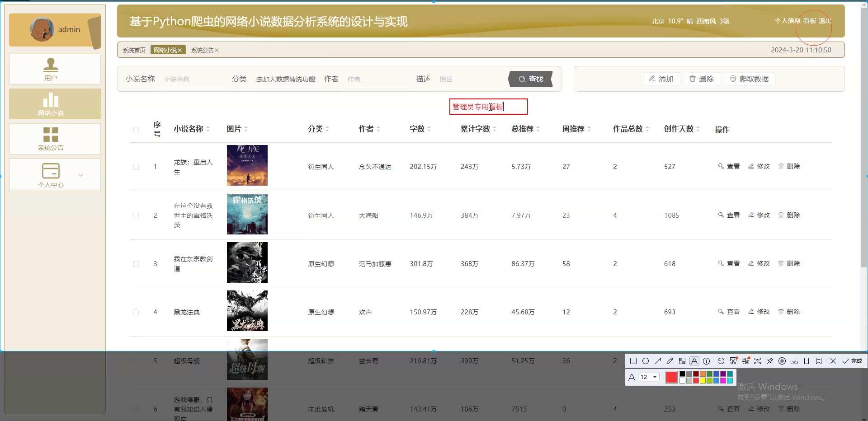Select the arrow drawing tool
868x421 pixels.
coord(658,361)
